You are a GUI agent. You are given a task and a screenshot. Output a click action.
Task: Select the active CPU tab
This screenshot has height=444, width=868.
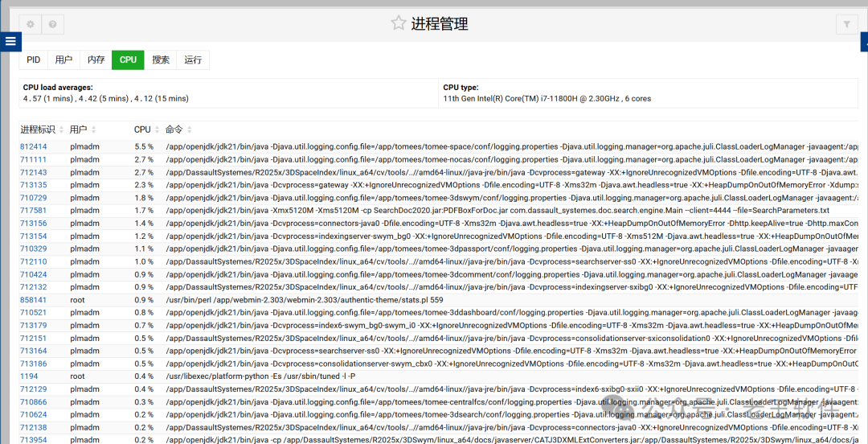pos(128,60)
